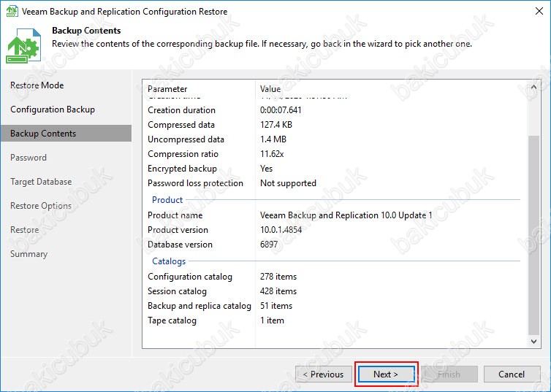Select the Summary step in sidebar

point(28,254)
